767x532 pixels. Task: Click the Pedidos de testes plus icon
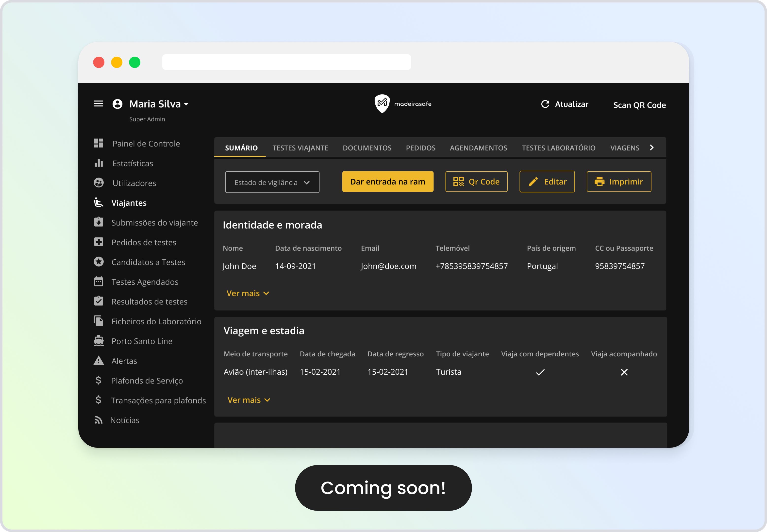coord(99,242)
